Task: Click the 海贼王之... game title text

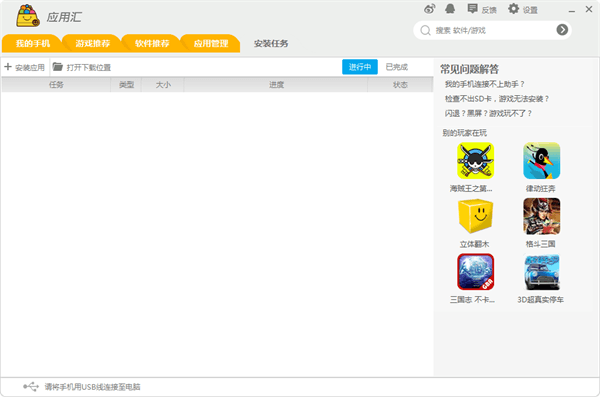Action: 471,188
